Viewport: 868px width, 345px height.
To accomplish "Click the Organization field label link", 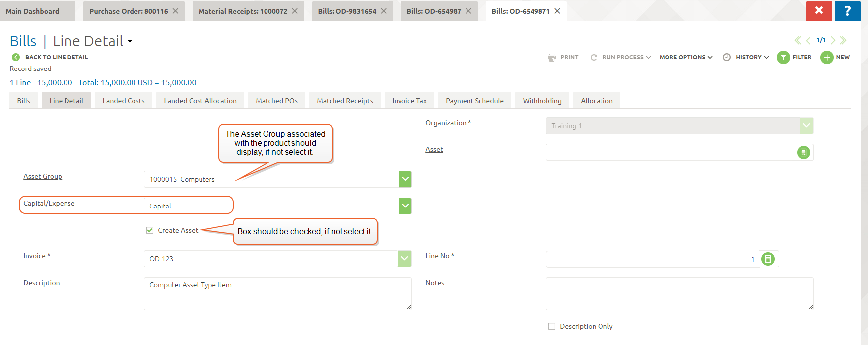I will click(x=446, y=123).
